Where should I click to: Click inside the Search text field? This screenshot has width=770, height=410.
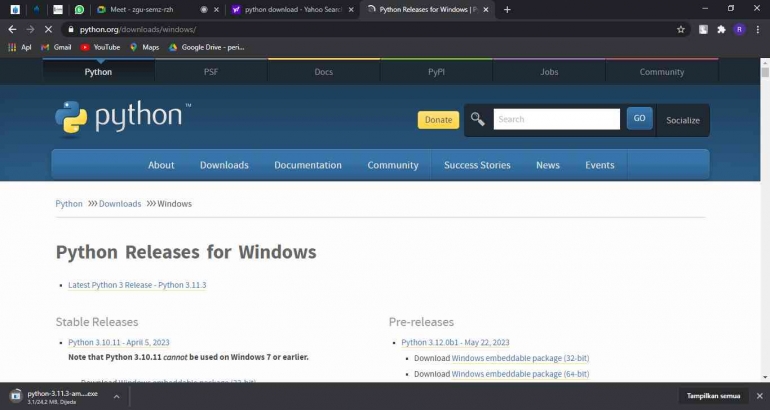[556, 119]
